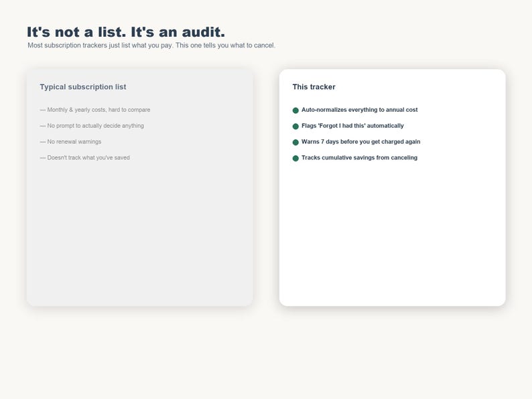
Task: Click "Auto-normalizes everything to annual cost"
Action: (x=360, y=110)
